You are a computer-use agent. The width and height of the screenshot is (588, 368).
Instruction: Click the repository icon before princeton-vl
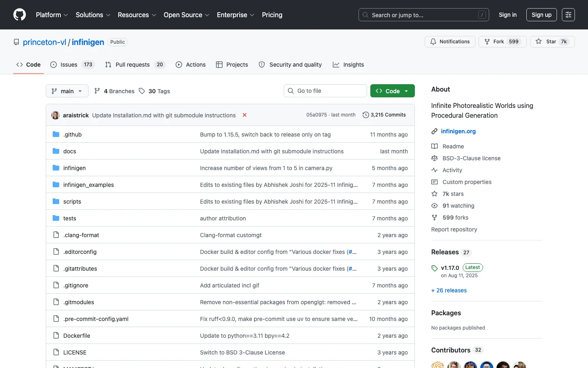click(x=16, y=42)
